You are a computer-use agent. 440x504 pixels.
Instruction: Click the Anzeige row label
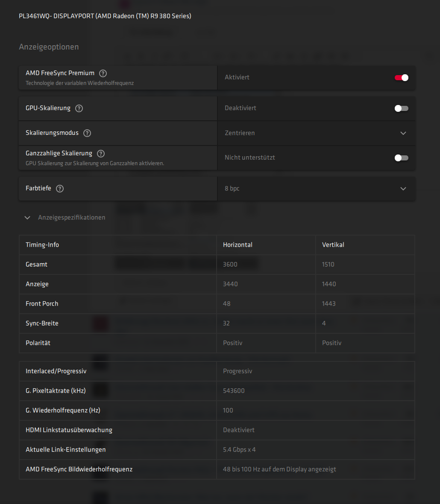[37, 284]
